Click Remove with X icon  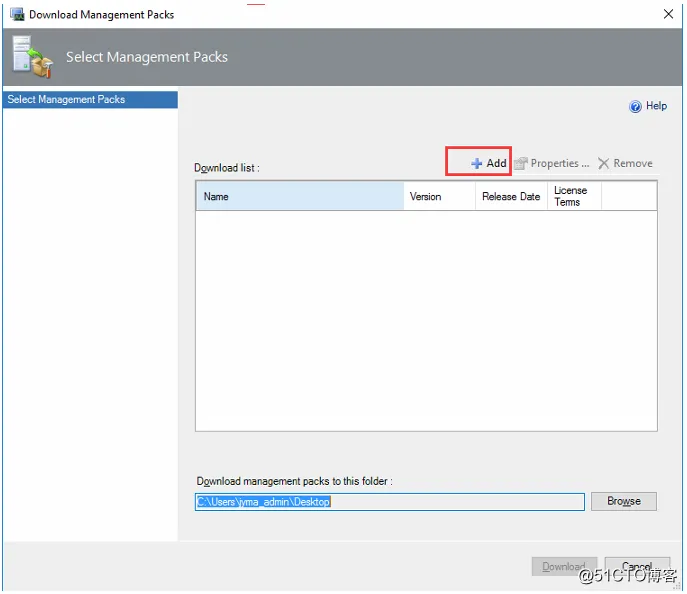625,163
